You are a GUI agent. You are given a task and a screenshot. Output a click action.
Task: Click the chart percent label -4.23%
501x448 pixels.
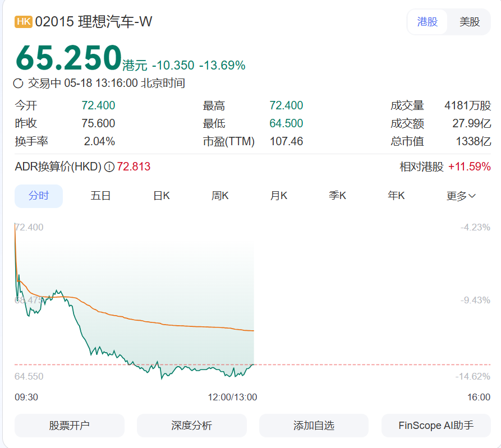pos(475,227)
